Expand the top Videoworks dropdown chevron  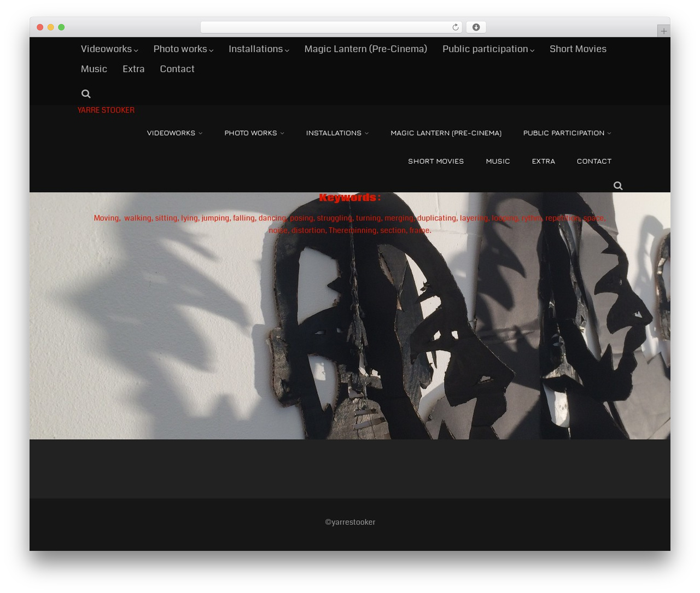tap(136, 50)
